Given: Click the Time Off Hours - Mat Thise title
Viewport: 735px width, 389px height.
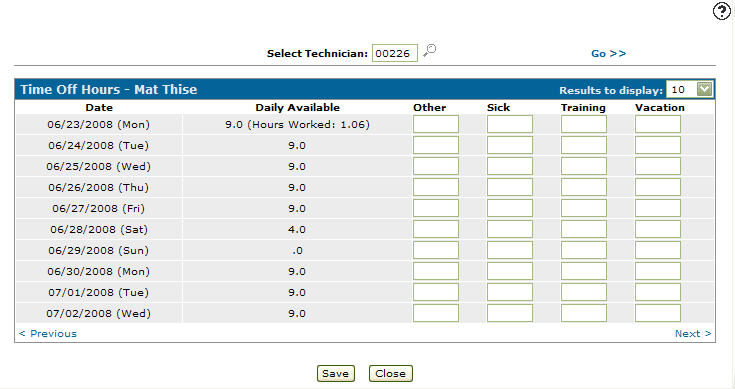Looking at the screenshot, I should tap(109, 90).
